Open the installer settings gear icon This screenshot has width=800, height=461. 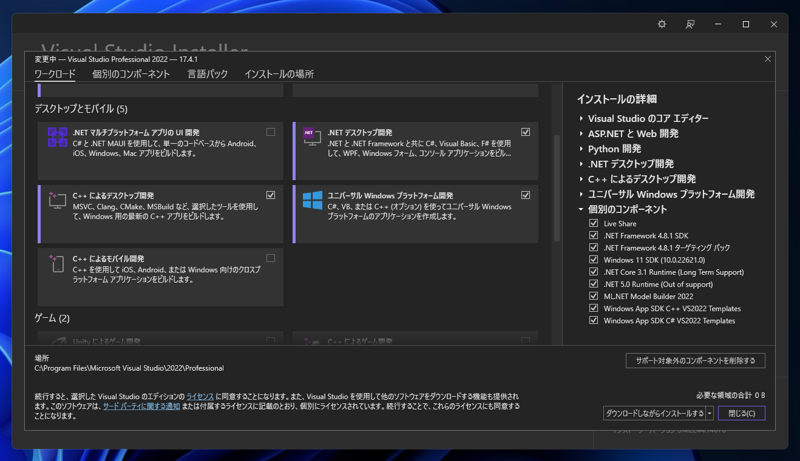tap(662, 24)
